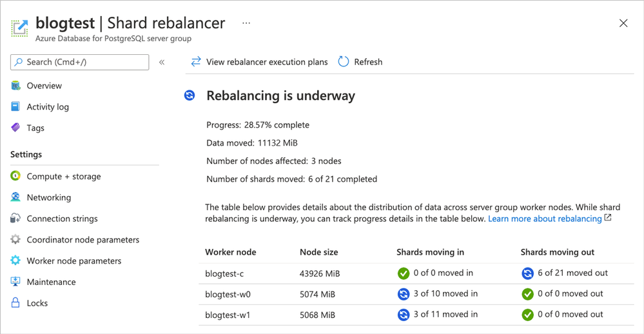This screenshot has width=644, height=334.
Task: Open the Maintenance settings page
Action: (51, 282)
